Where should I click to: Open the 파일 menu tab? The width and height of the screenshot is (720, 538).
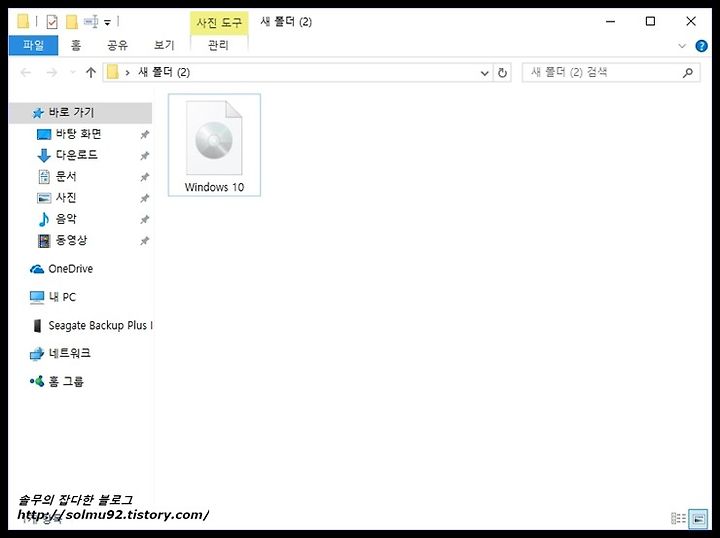[x=33, y=45]
